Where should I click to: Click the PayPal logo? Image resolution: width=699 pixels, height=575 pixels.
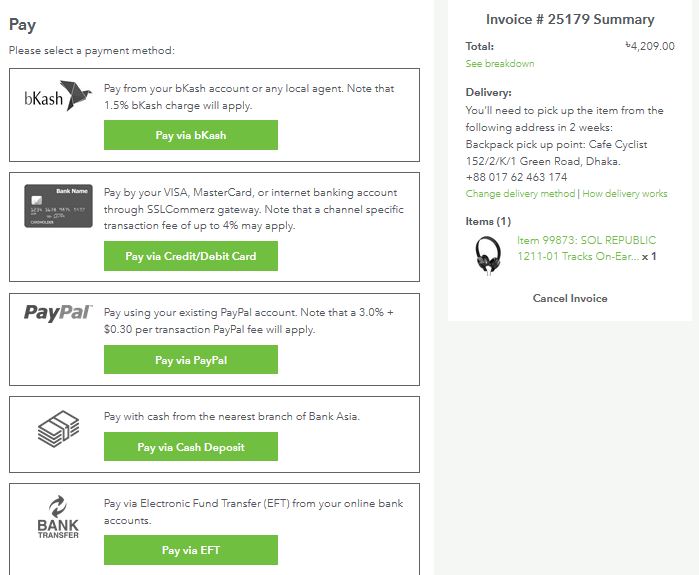58,313
